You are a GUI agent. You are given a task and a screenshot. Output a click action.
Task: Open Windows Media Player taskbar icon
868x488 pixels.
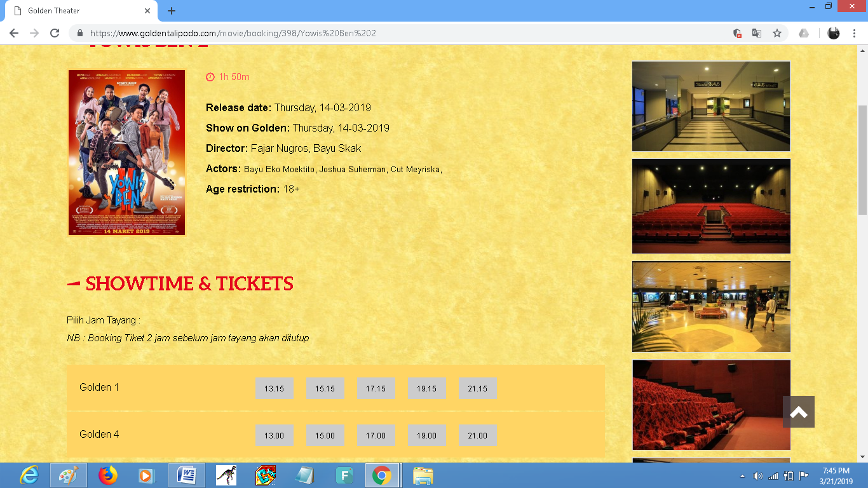click(x=146, y=475)
